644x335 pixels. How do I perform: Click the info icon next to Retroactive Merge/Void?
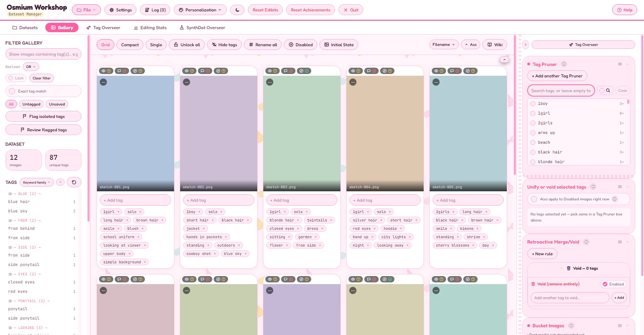coord(586,242)
